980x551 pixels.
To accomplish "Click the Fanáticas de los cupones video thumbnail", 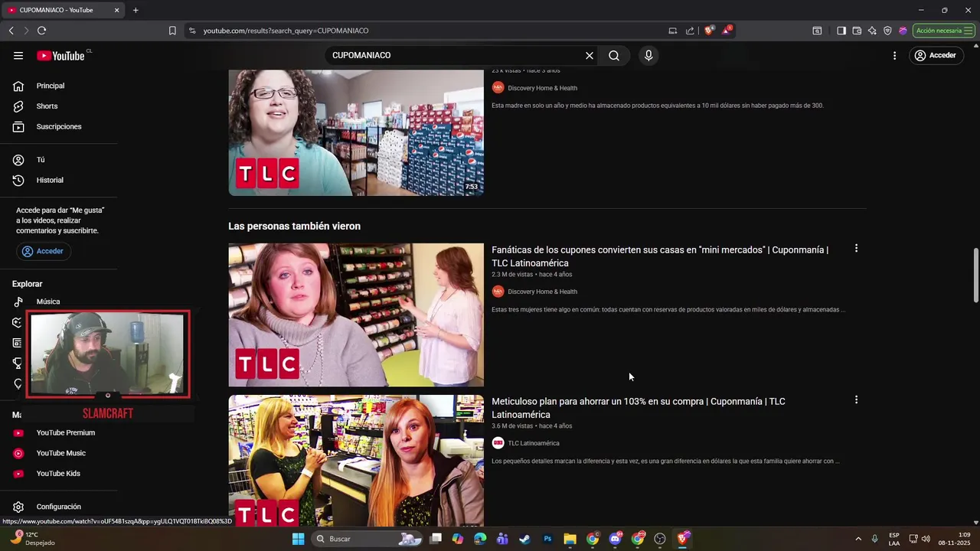I will tap(356, 315).
